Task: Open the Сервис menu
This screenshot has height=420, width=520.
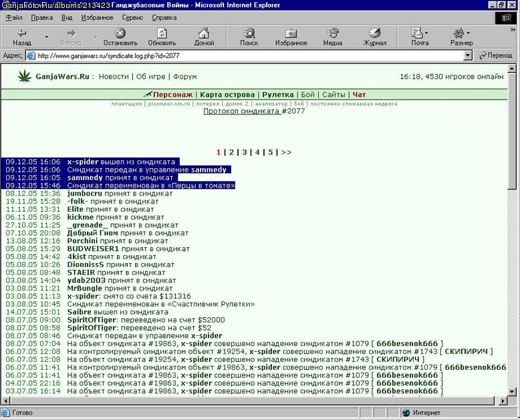Action: point(132,17)
